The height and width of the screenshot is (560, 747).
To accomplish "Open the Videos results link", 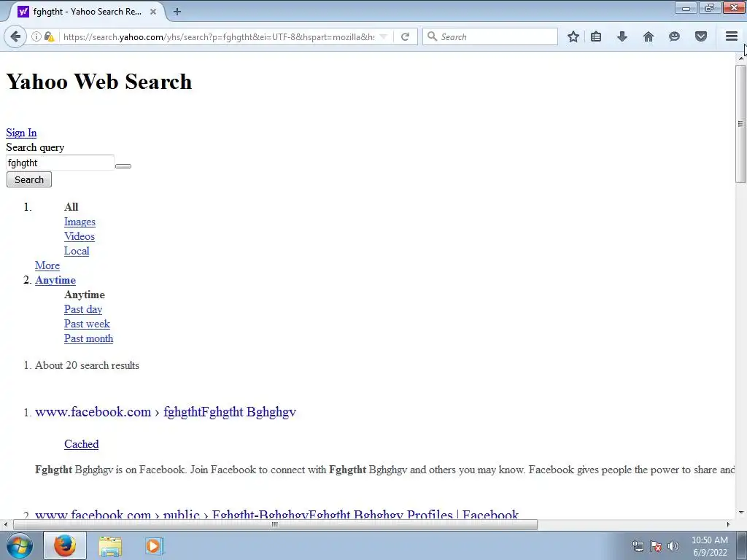I will 80,236.
